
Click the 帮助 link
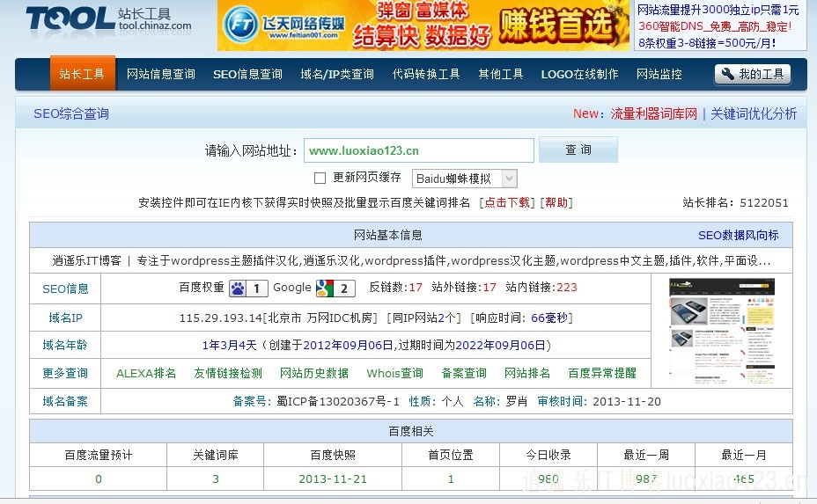556,202
